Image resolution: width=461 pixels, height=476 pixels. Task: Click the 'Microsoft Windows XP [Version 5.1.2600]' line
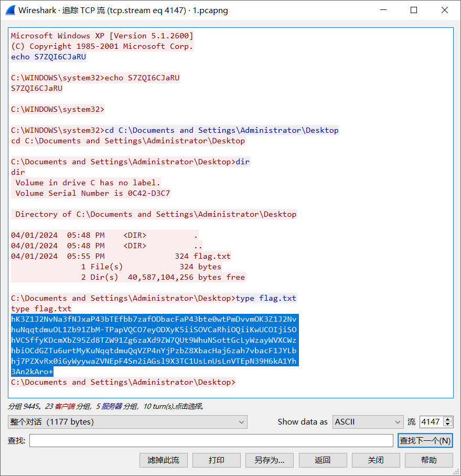tap(102, 36)
